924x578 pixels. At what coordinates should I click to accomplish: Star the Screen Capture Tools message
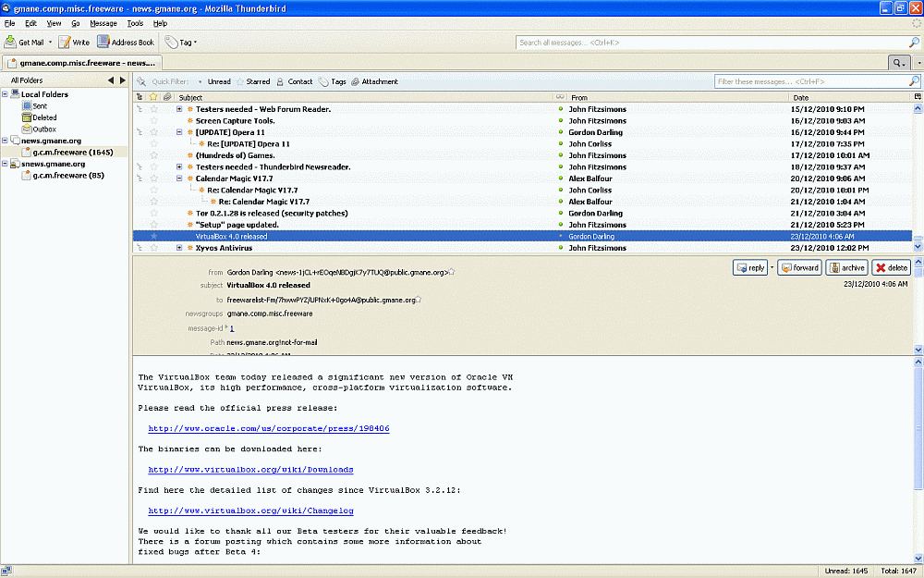coord(154,120)
